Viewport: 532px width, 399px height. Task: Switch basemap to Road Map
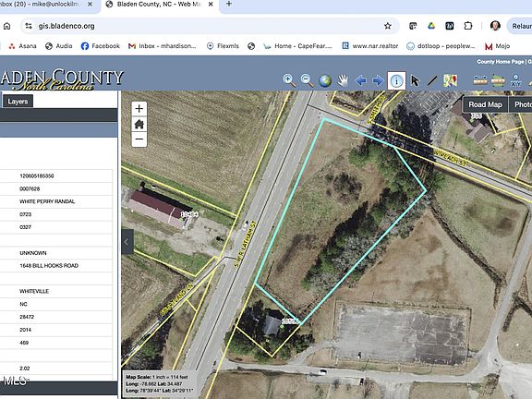coord(485,104)
